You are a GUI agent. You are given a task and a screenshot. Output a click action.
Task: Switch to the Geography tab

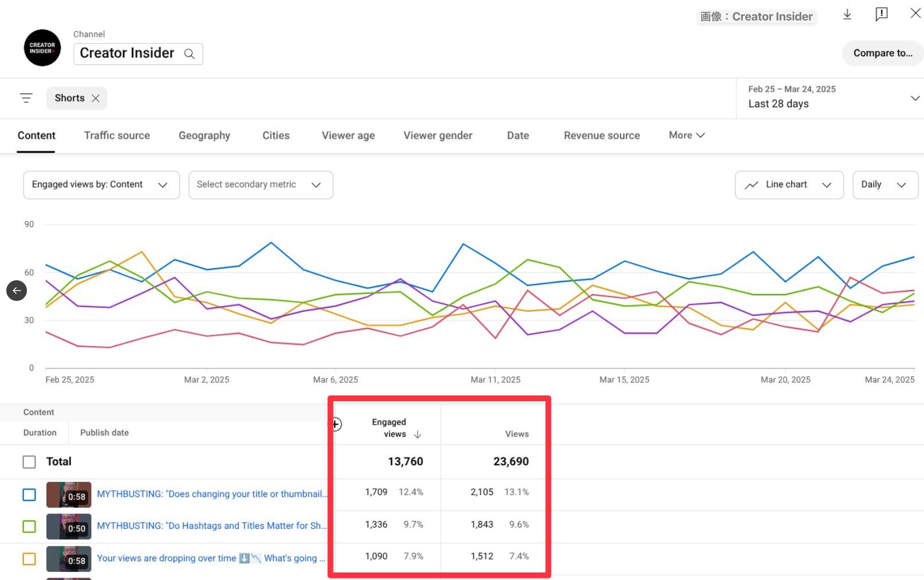coord(205,136)
